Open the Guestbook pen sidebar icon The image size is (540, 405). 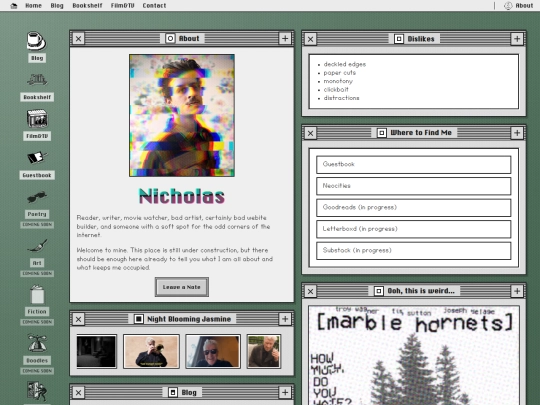tap(37, 158)
